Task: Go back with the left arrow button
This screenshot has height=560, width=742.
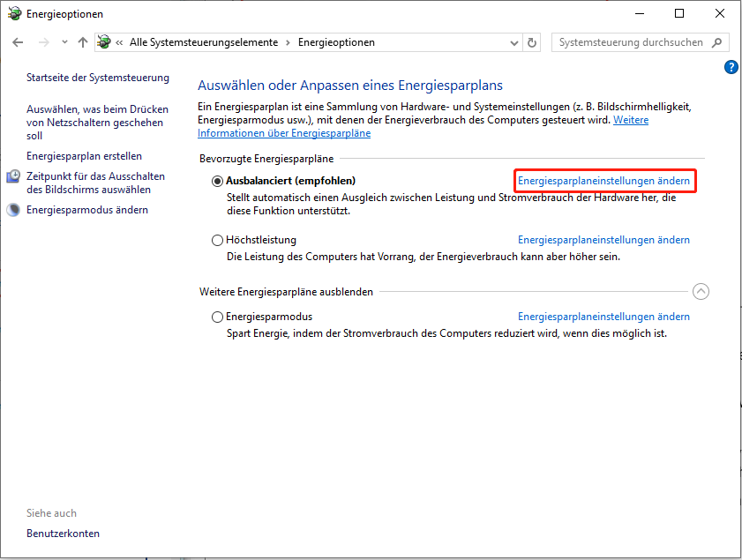Action: tap(18, 42)
